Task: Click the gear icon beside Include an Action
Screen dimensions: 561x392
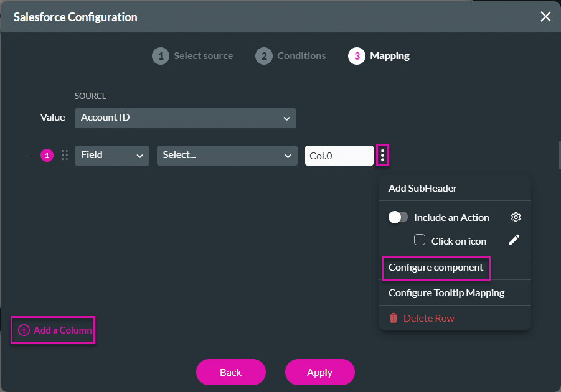Action: click(x=516, y=217)
